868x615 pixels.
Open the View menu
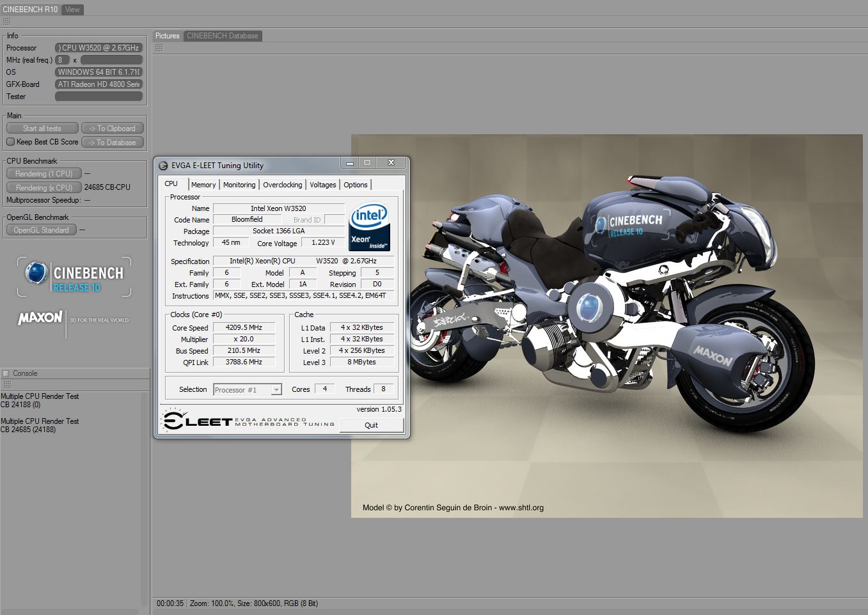(73, 10)
